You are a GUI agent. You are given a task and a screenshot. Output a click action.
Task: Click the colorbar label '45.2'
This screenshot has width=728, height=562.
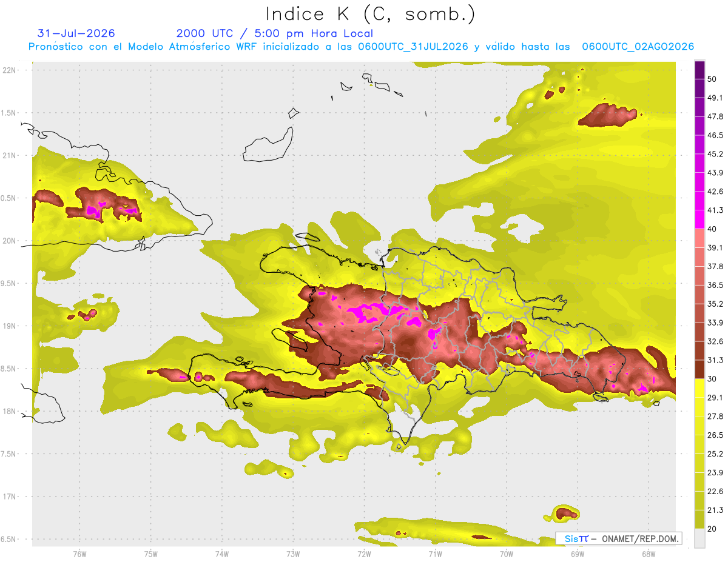715,154
